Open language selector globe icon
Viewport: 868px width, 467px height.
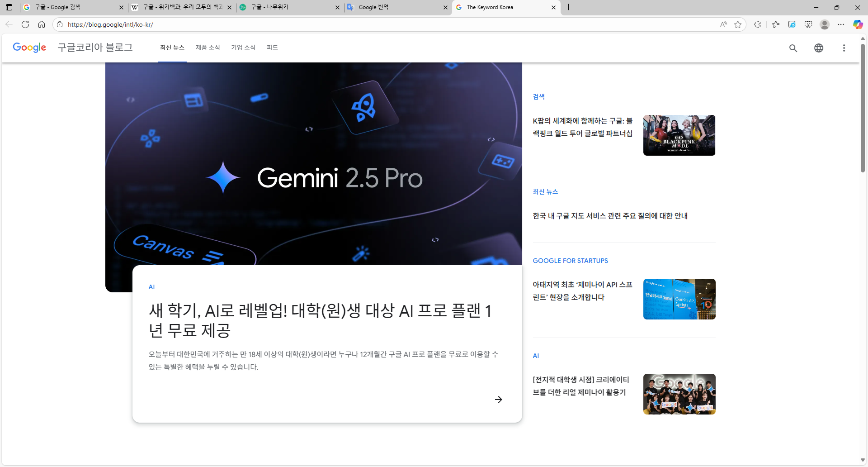pyautogui.click(x=819, y=48)
